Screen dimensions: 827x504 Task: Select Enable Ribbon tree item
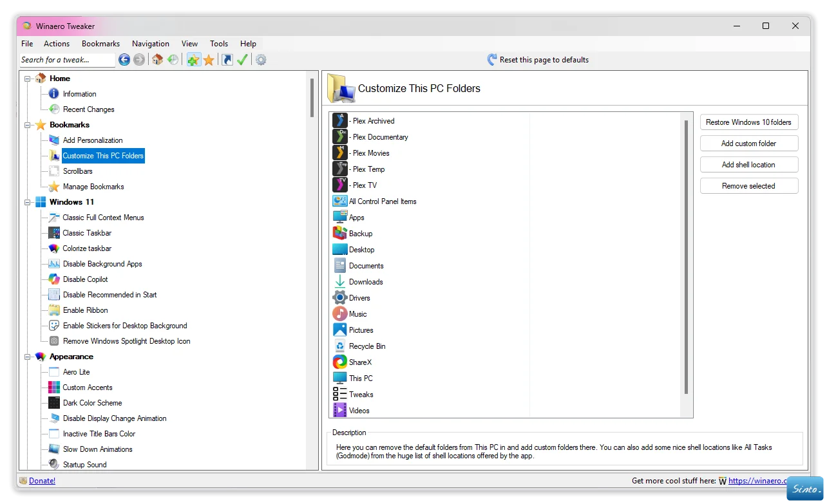click(x=86, y=310)
